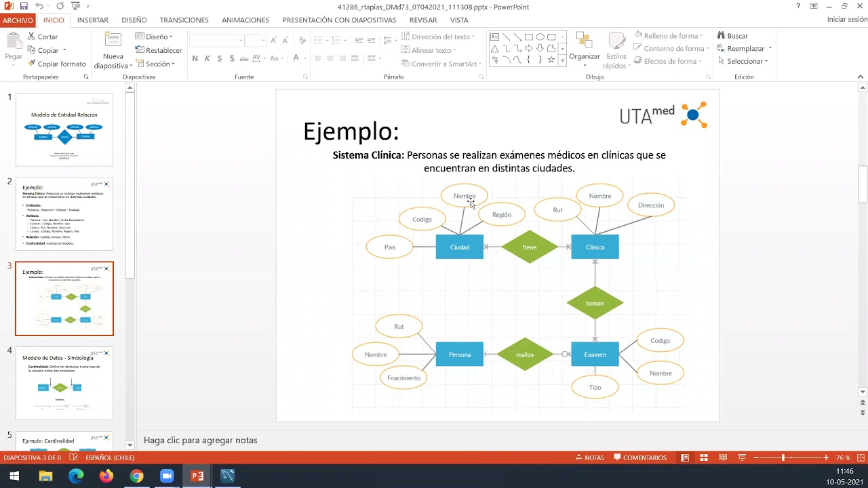Open the font size combo box

coord(256,41)
